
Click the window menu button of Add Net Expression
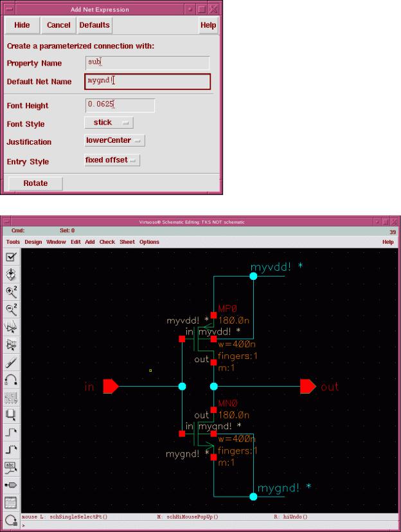tap(10, 9)
